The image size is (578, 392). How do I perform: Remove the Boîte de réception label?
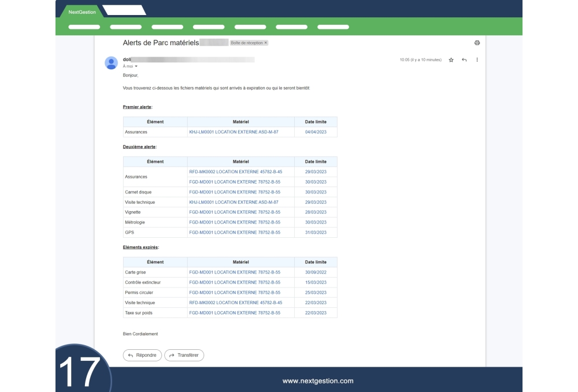click(x=266, y=43)
